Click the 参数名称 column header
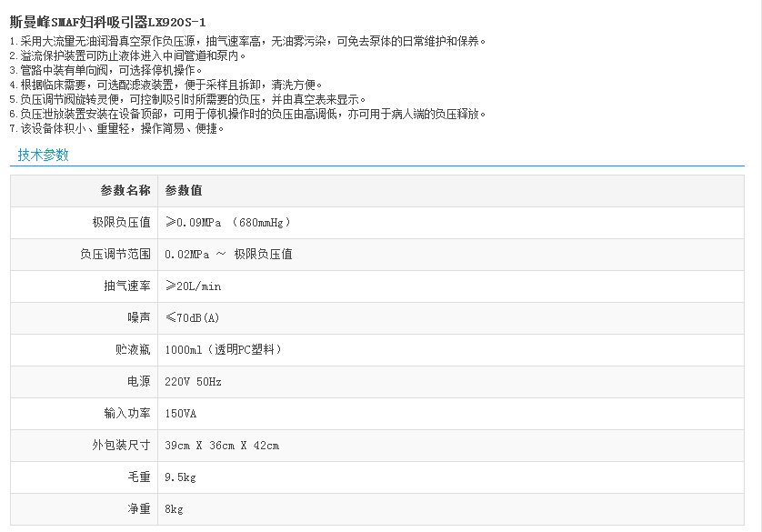The height and width of the screenshot is (532, 762). click(125, 190)
